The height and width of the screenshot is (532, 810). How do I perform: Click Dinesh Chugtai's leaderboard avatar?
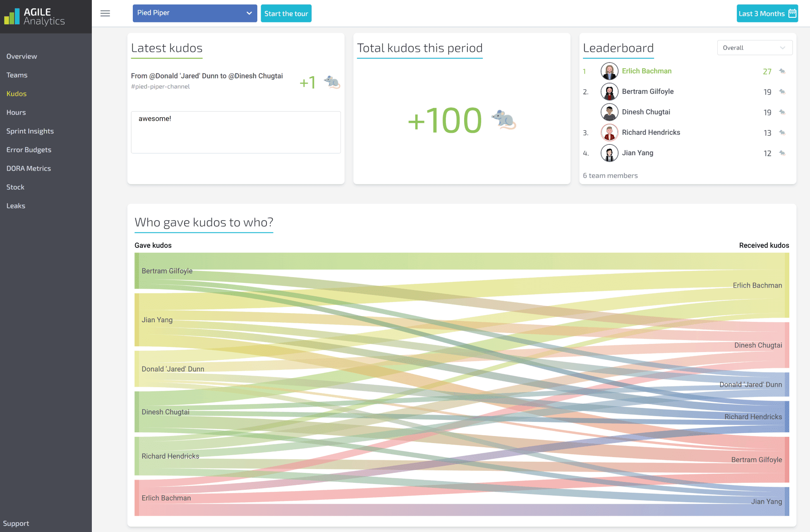(609, 112)
